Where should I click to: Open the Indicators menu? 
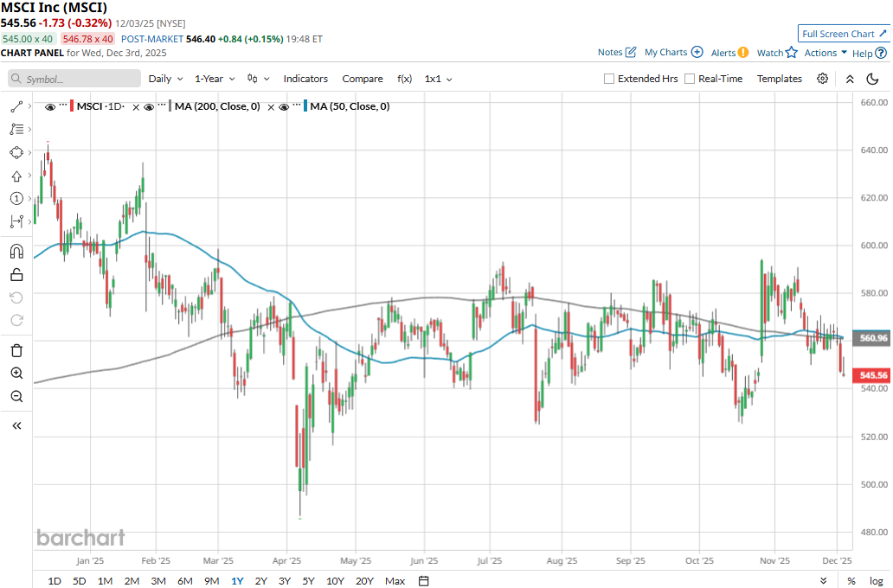[305, 79]
